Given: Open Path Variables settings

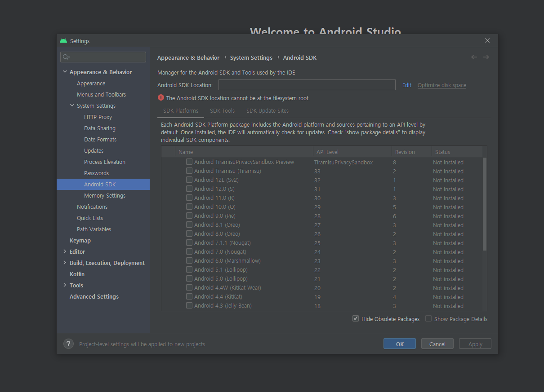Looking at the screenshot, I should tap(94, 229).
